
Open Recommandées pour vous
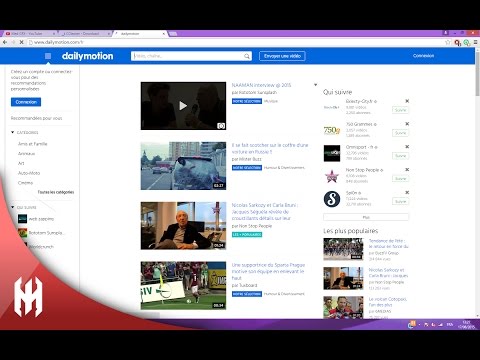[36, 118]
